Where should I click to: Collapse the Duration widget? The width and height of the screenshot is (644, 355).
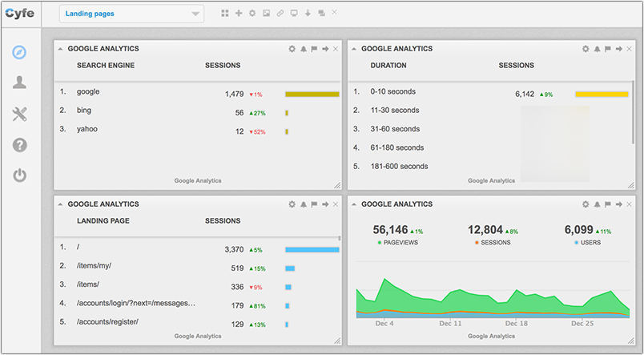354,49
